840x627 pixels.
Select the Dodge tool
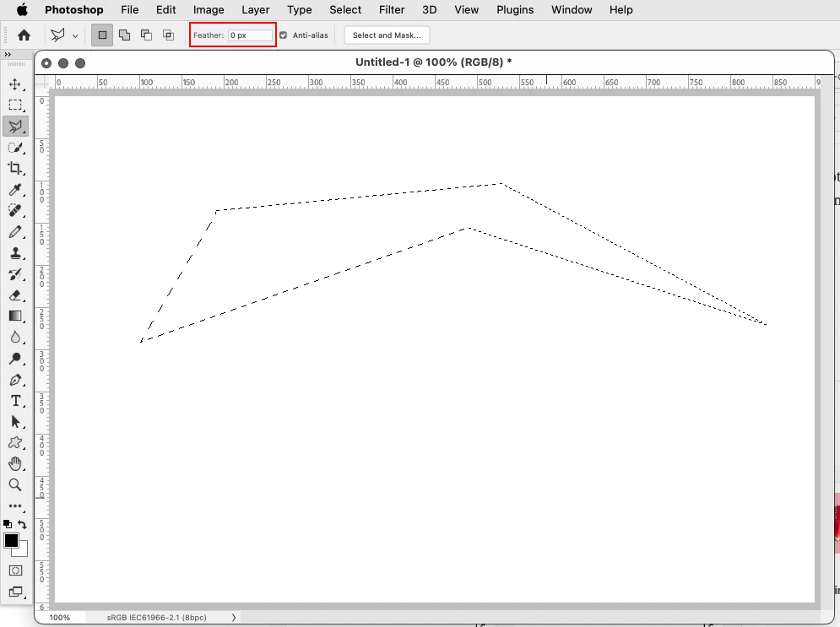coord(15,358)
